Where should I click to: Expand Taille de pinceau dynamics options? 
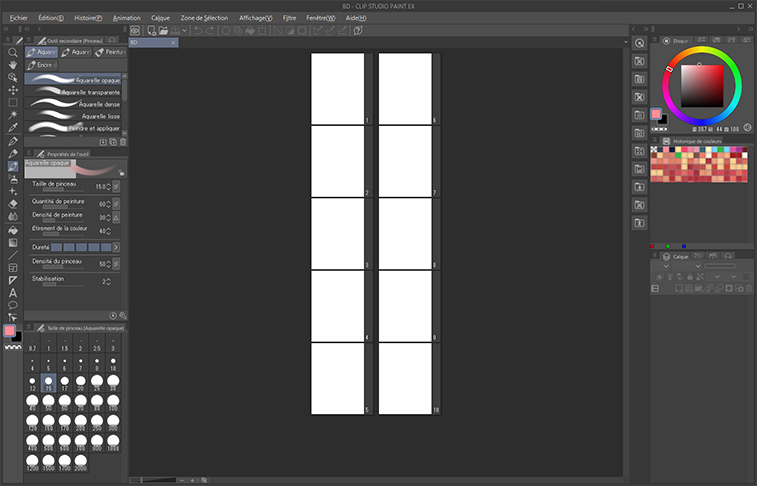(116, 186)
